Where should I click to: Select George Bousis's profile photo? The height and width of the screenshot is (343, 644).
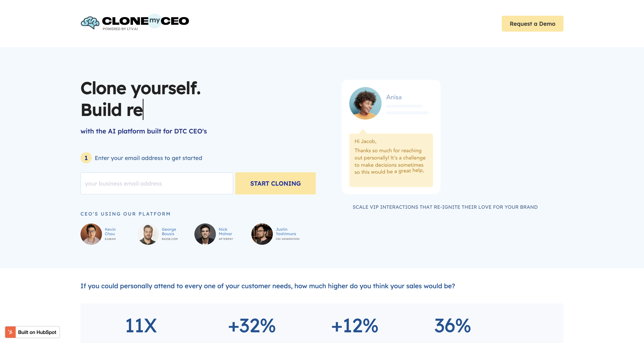pos(148,234)
